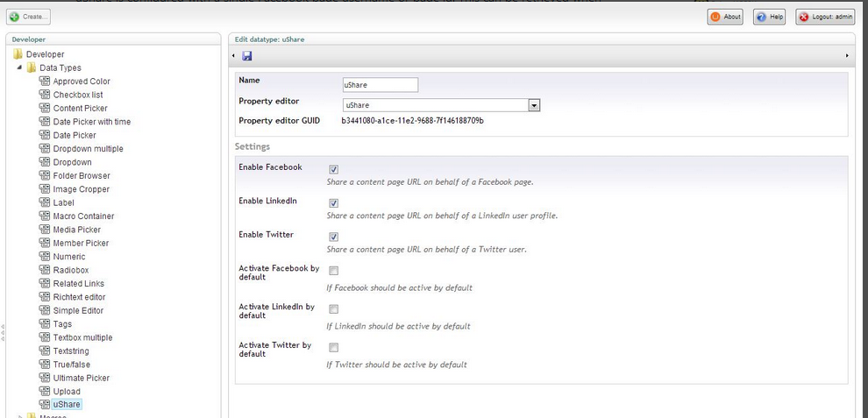Uncheck the Enable Facebook checkbox
The width and height of the screenshot is (868, 418).
click(334, 169)
